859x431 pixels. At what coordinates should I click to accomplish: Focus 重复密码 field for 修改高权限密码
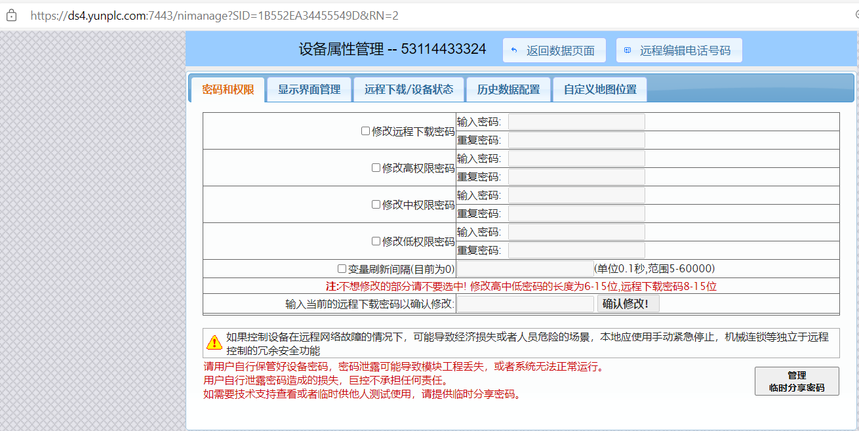[x=576, y=177]
